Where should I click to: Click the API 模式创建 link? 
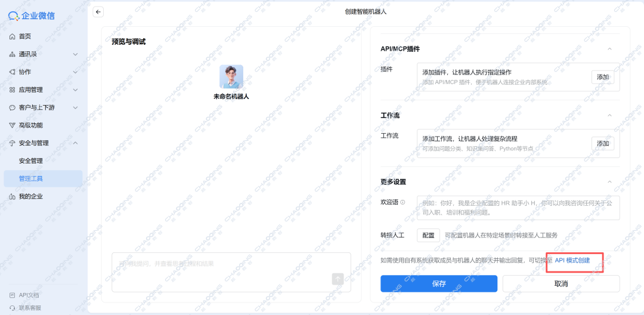pyautogui.click(x=572, y=261)
